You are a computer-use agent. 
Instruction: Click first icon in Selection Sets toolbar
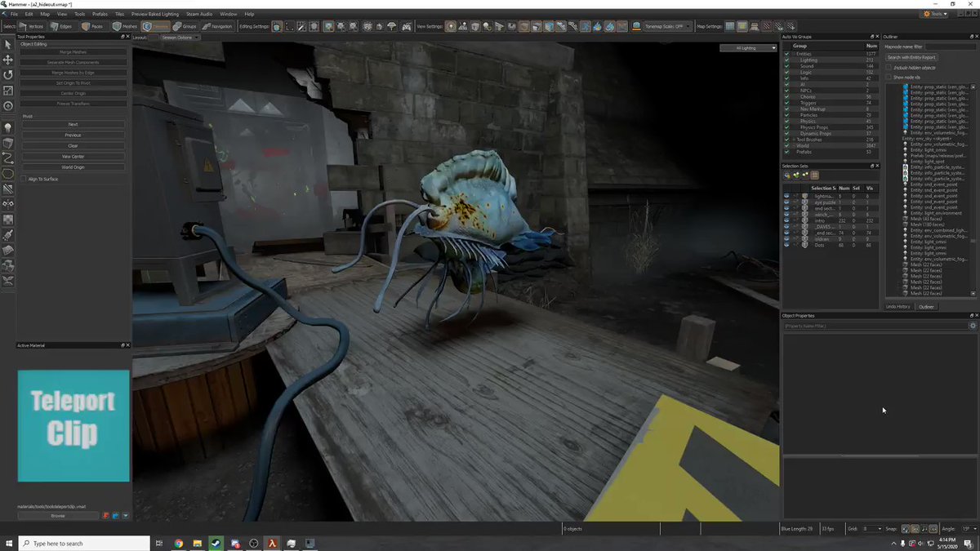point(787,175)
